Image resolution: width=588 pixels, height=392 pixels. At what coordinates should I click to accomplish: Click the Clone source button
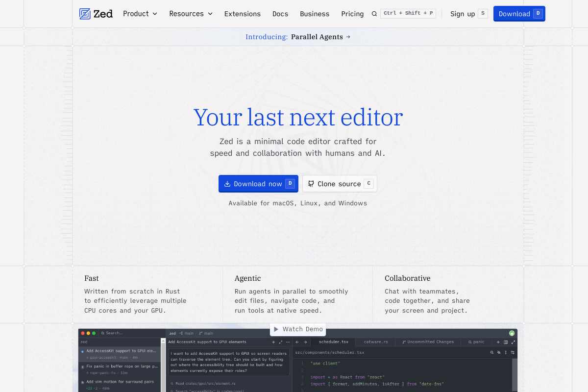(x=340, y=184)
